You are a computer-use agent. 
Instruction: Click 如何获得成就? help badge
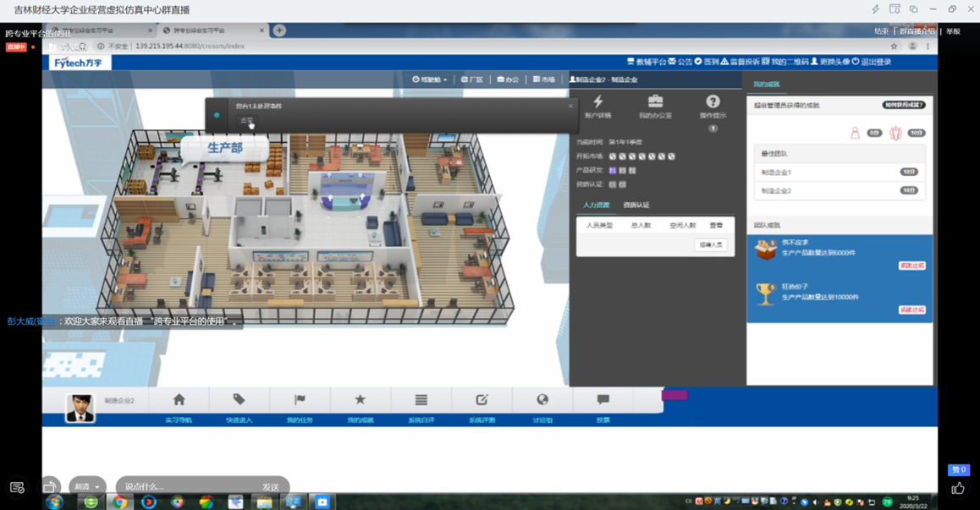(903, 106)
